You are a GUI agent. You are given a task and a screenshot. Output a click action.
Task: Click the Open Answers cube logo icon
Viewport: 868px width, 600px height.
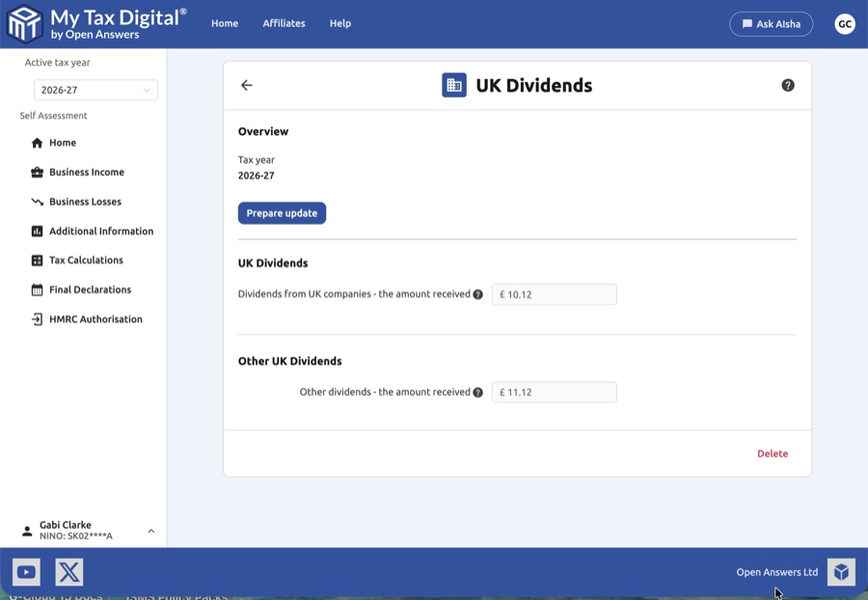(841, 572)
